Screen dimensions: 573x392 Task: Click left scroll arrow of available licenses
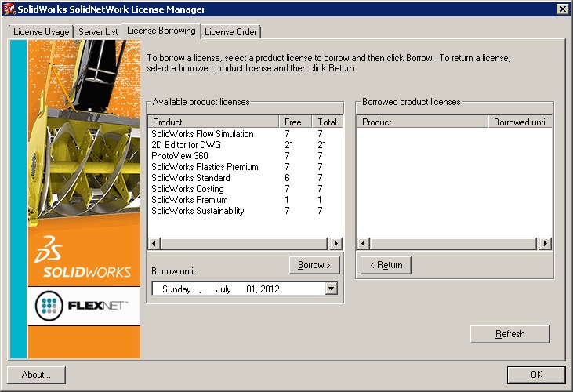(154, 243)
